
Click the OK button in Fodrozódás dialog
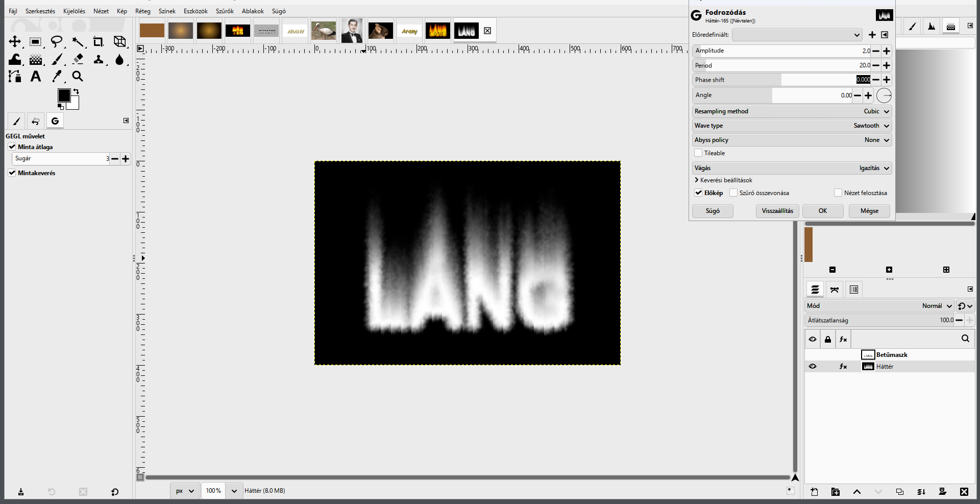click(823, 211)
